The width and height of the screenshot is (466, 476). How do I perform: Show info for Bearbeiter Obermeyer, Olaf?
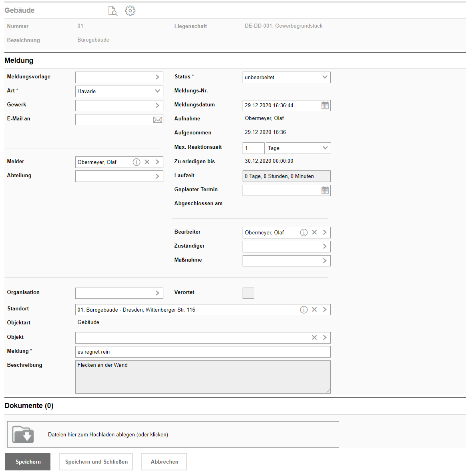coord(304,232)
